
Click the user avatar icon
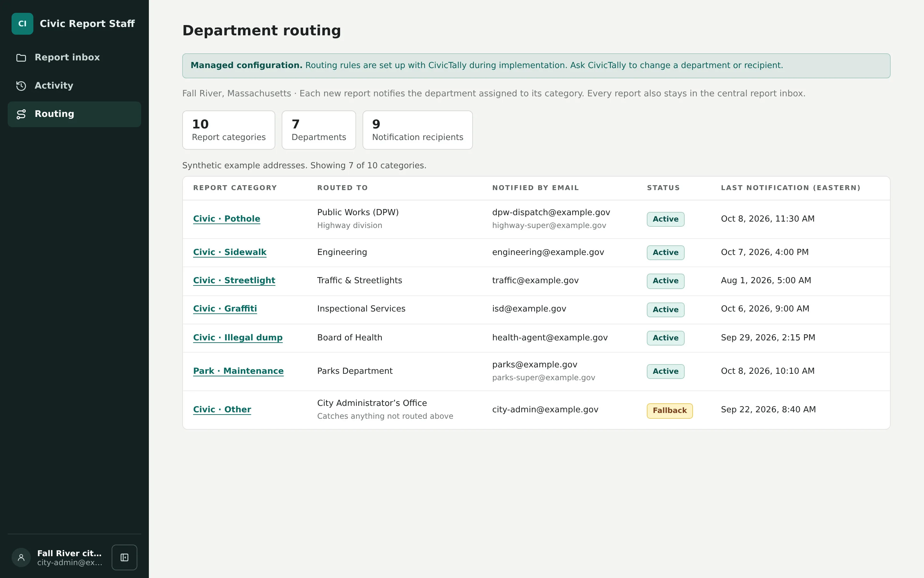click(21, 557)
